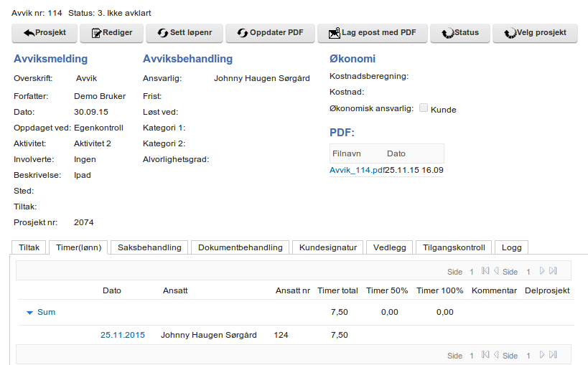Image resolution: width=588 pixels, height=365 pixels.
Task: Go to first page in top pager
Action: point(486,271)
